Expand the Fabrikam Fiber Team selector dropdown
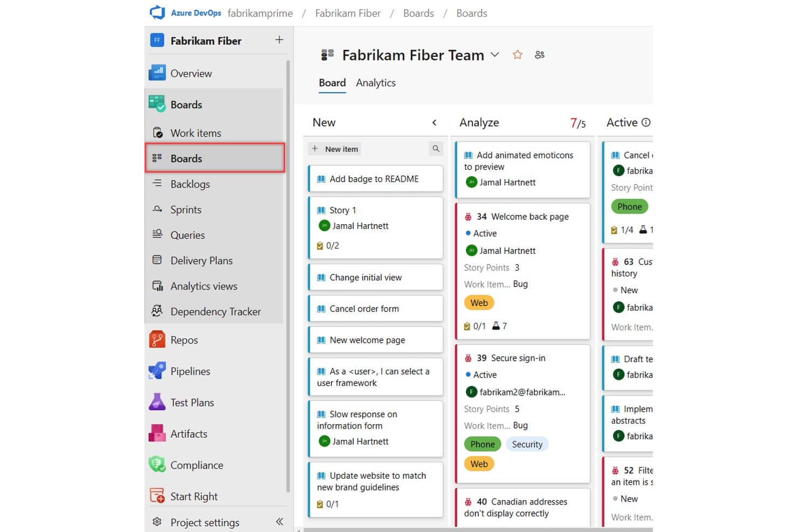 click(495, 55)
